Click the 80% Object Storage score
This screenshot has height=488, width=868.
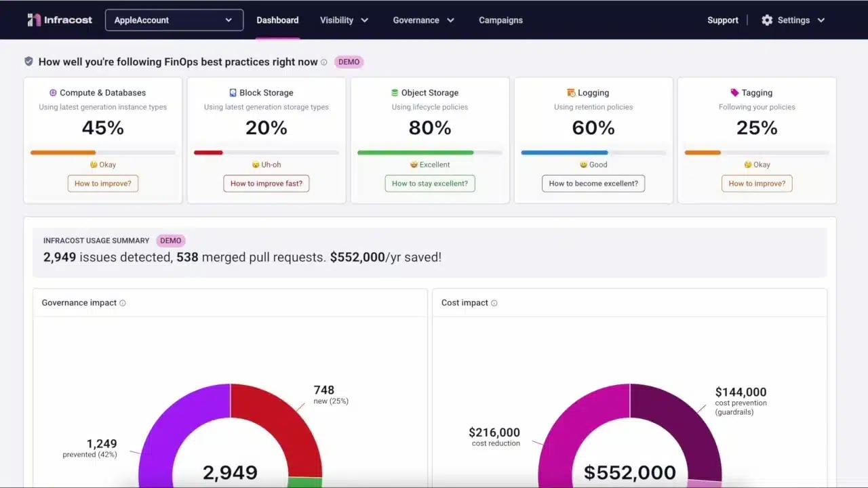pyautogui.click(x=430, y=127)
